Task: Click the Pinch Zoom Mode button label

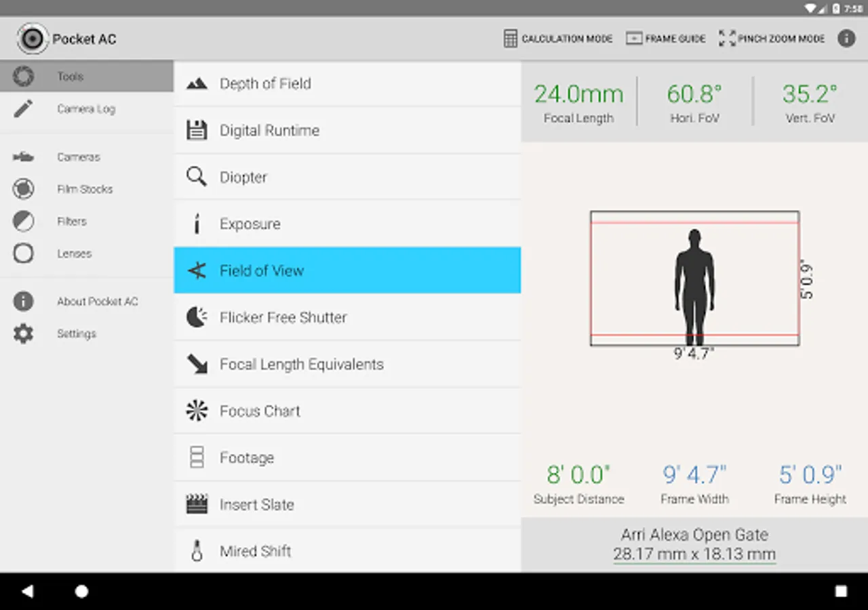Action: [781, 39]
